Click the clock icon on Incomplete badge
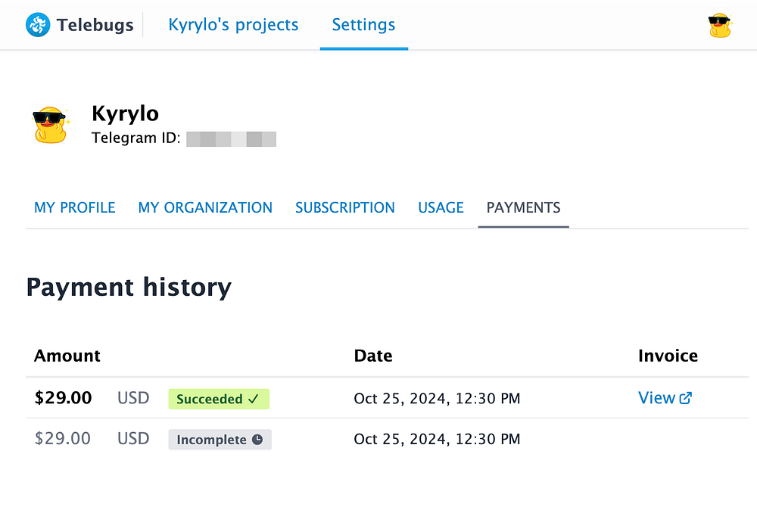757x532 pixels. click(x=257, y=440)
